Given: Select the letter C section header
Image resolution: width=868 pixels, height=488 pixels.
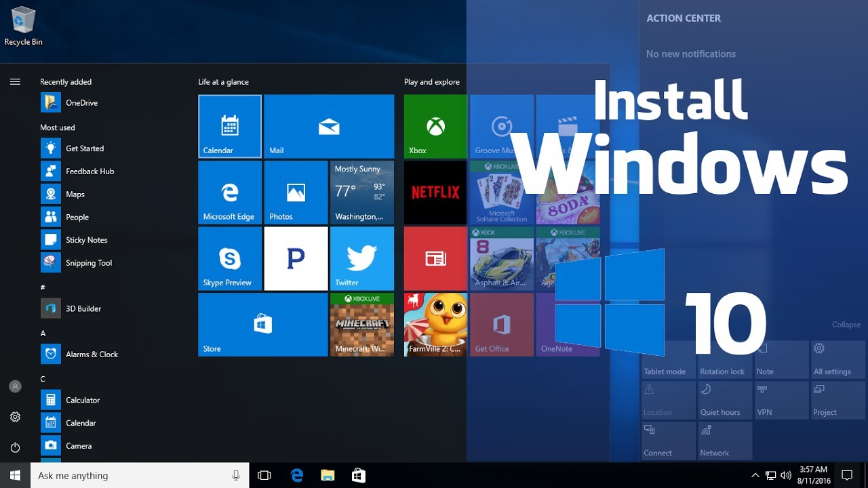Looking at the screenshot, I should (x=43, y=379).
